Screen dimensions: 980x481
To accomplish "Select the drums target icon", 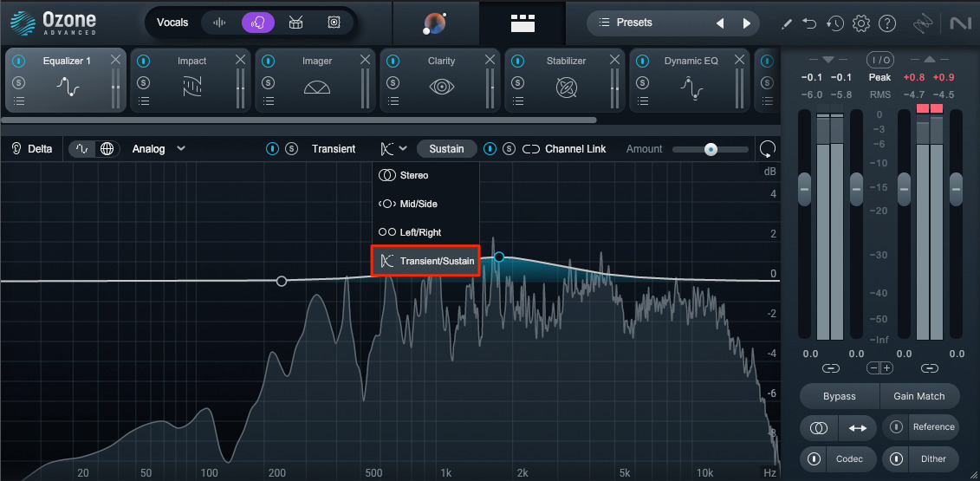I will [x=295, y=23].
